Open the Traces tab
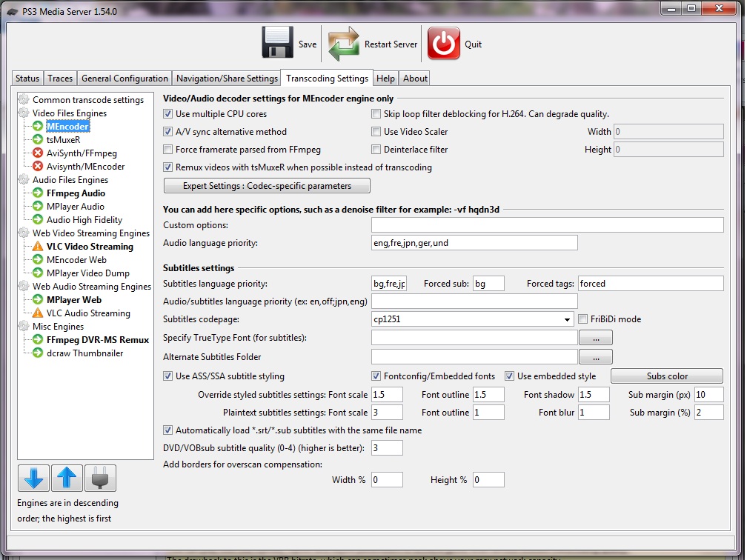This screenshot has height=560, width=747. point(60,78)
